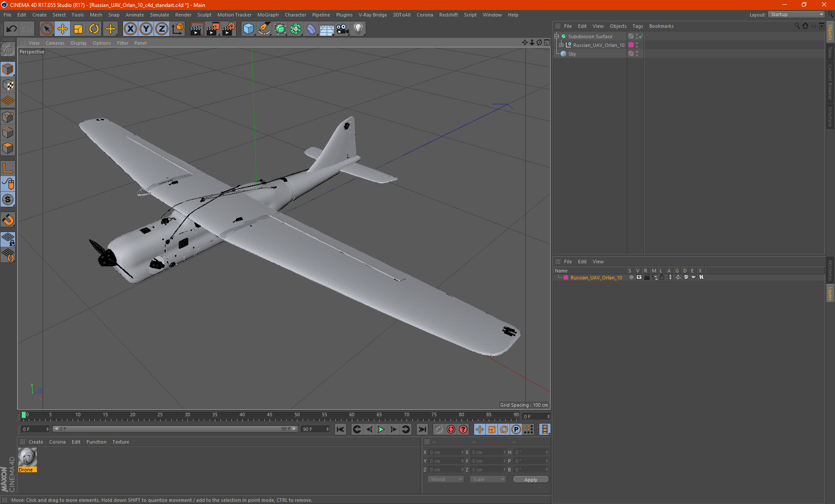Render the current view
Viewport: 835px width, 504px height.
(197, 29)
